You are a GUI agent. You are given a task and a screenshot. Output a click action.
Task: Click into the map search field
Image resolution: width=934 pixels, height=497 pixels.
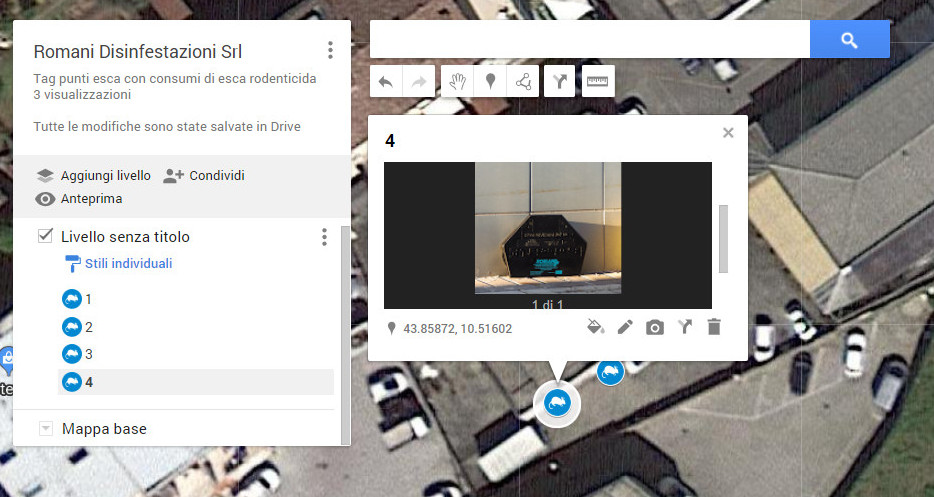(590, 39)
